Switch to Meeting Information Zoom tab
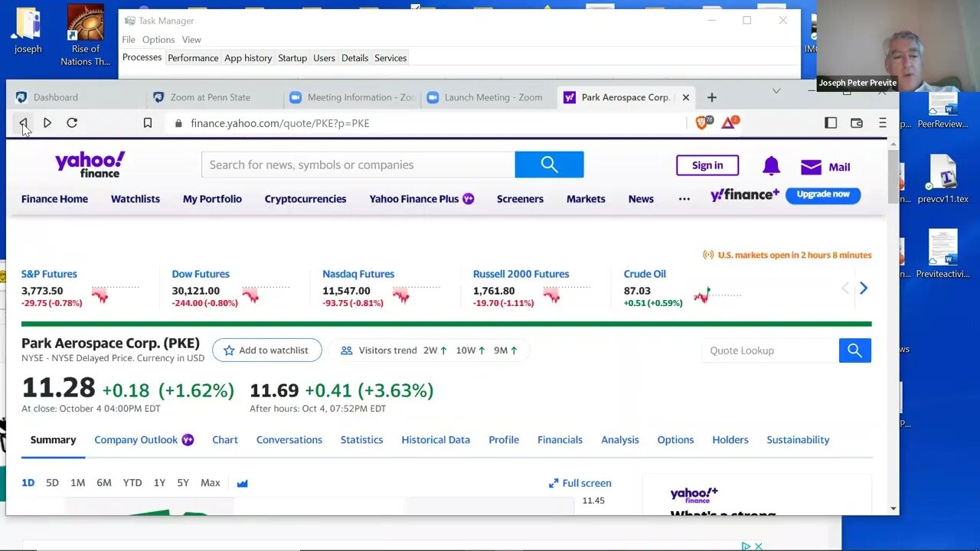Viewport: 980px width, 551px height. click(x=351, y=97)
